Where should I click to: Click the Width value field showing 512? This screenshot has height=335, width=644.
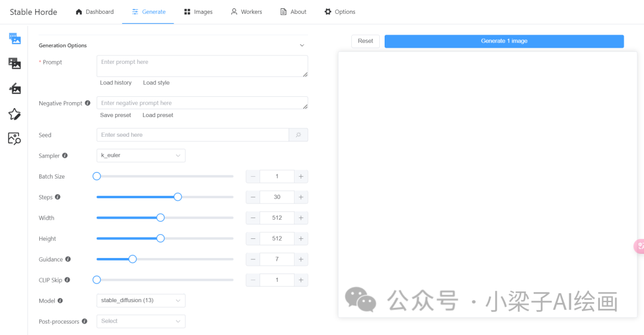click(x=277, y=218)
